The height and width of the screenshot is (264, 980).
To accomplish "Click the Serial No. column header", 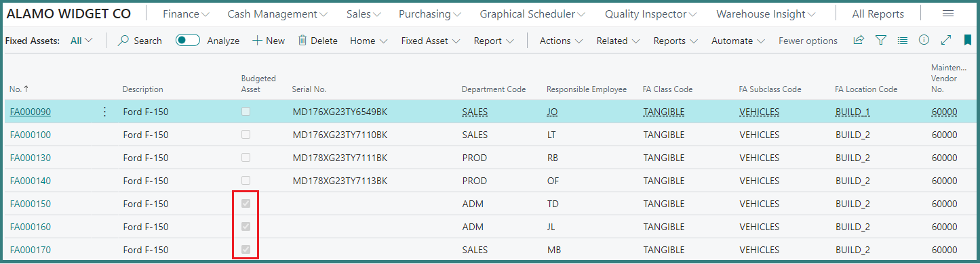I will pos(309,89).
